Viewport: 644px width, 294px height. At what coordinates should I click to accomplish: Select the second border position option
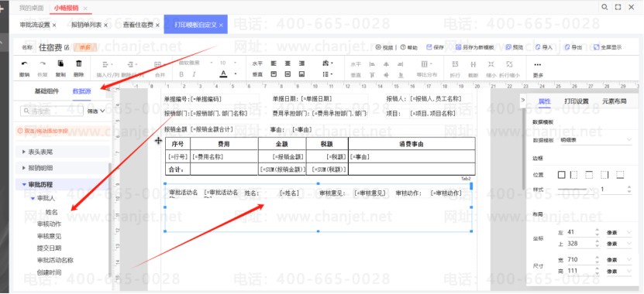(x=573, y=175)
